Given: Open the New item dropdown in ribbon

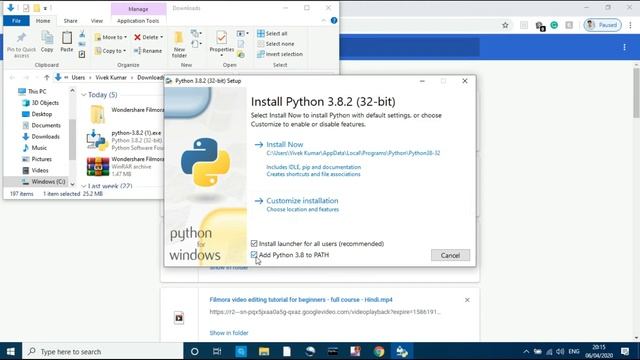Looking at the screenshot, I should [x=196, y=34].
